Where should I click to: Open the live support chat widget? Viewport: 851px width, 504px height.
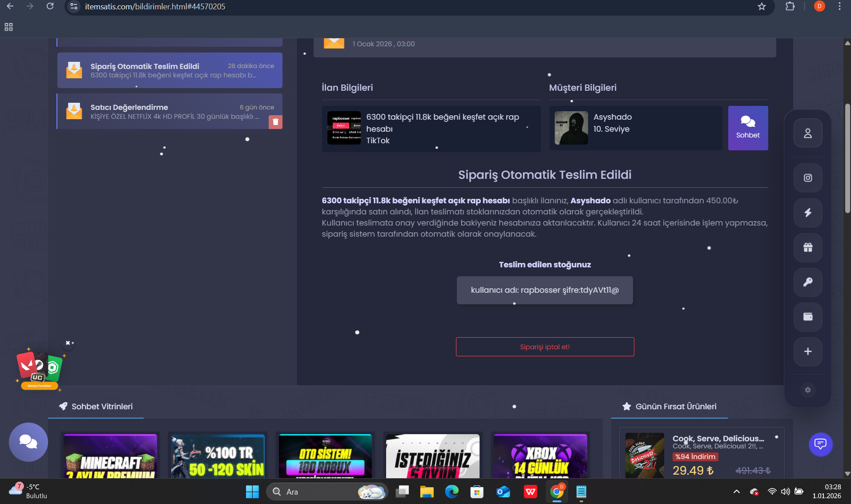[820, 444]
